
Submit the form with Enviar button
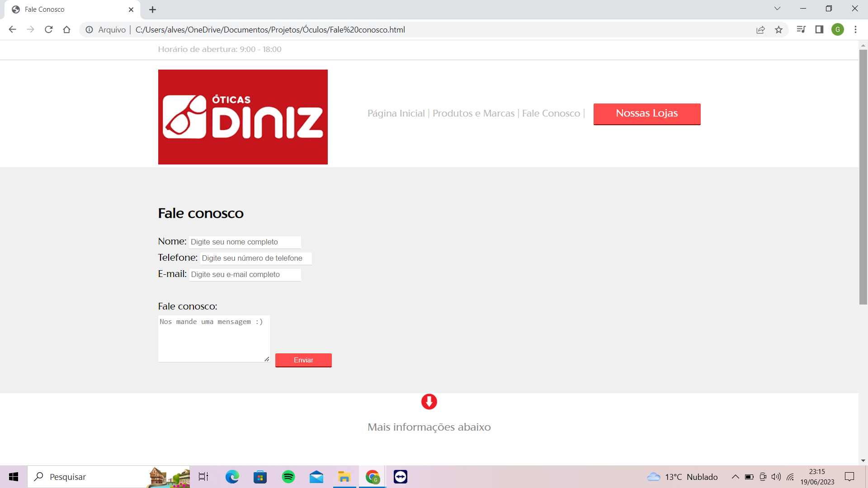[x=303, y=360]
